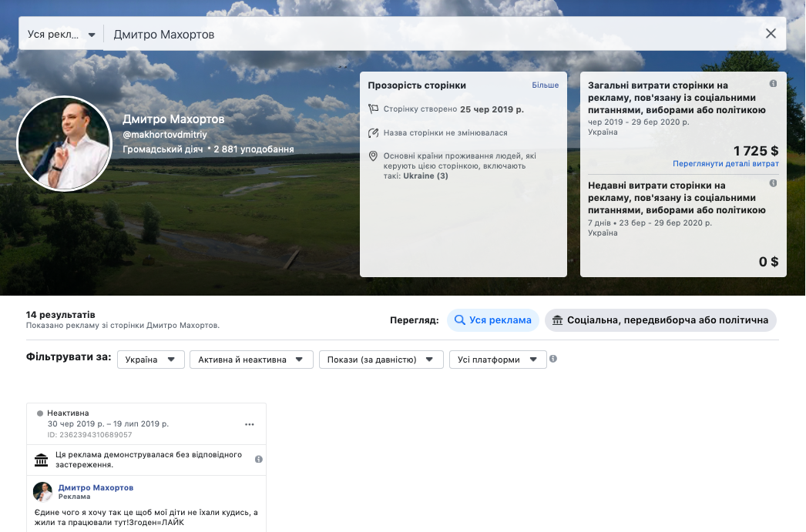
Task: Open Дмитро Махортов page link in ad
Action: point(96,488)
